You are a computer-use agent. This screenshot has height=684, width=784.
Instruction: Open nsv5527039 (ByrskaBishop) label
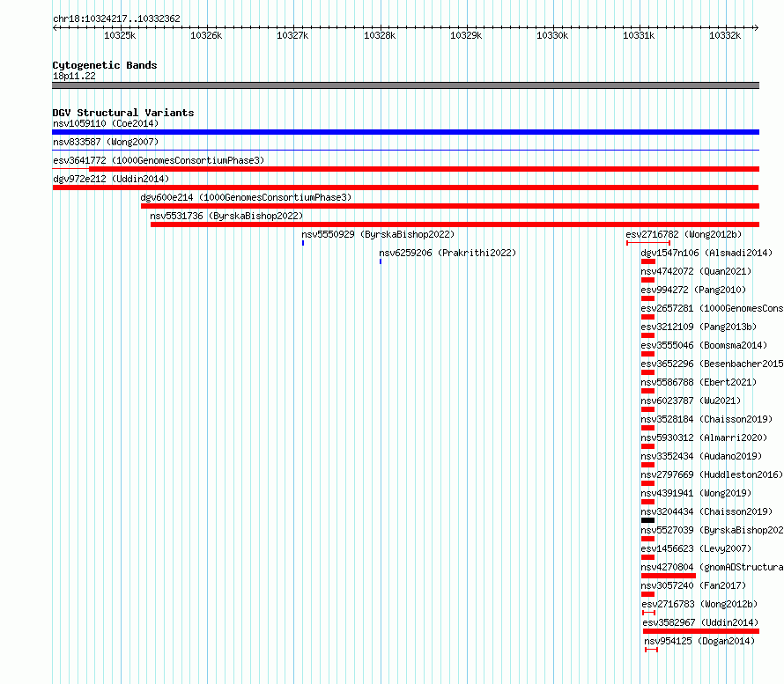coord(712,530)
